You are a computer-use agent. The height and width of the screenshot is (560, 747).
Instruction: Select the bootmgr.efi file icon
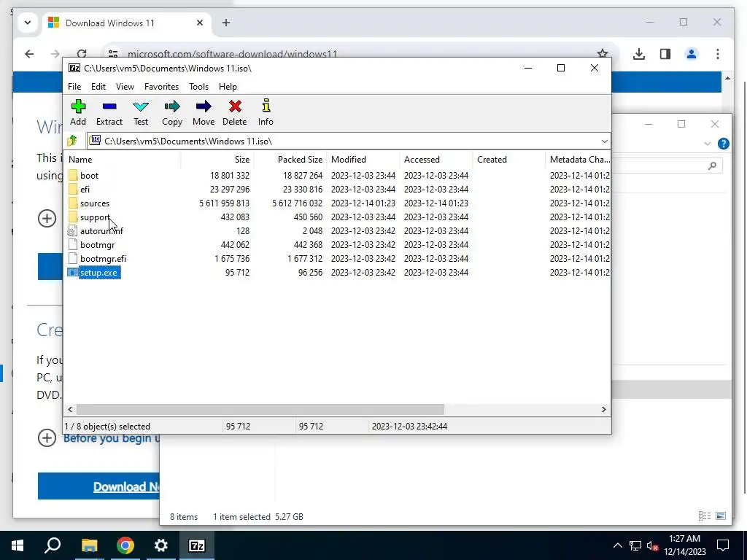click(x=73, y=259)
